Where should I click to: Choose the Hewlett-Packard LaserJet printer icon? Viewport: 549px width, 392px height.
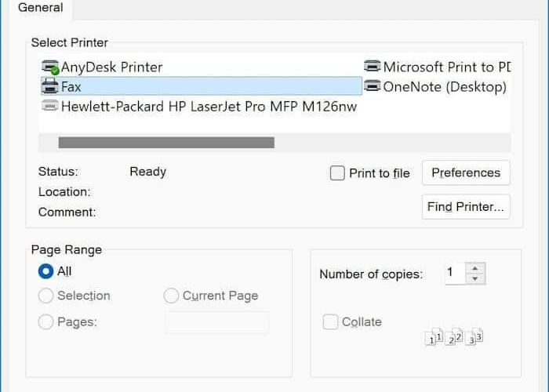click(x=50, y=105)
